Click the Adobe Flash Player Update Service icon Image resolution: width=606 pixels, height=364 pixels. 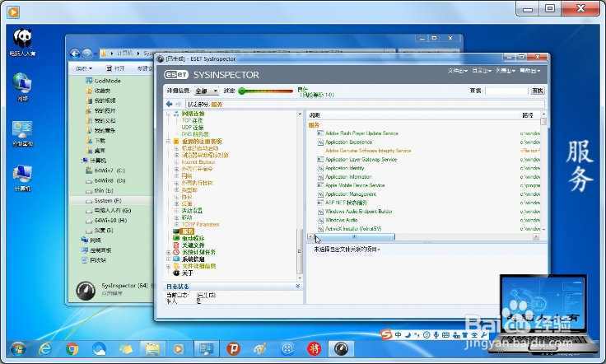(x=320, y=133)
